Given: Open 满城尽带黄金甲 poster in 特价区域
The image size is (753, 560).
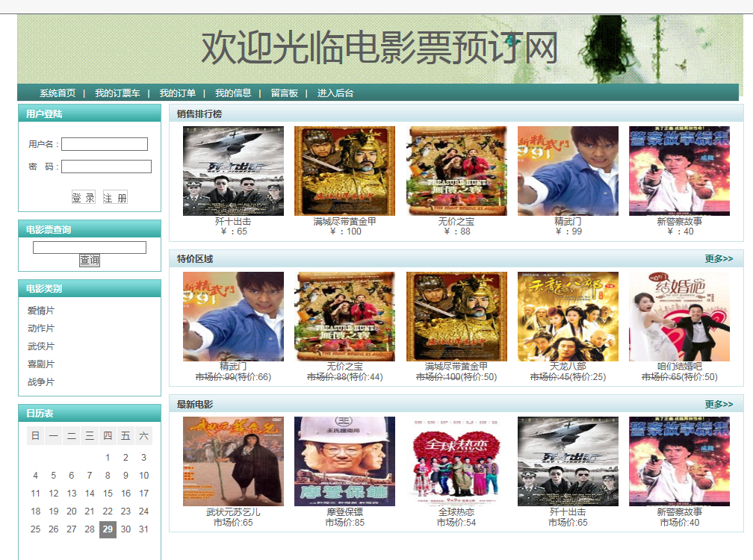Looking at the screenshot, I should click(456, 317).
